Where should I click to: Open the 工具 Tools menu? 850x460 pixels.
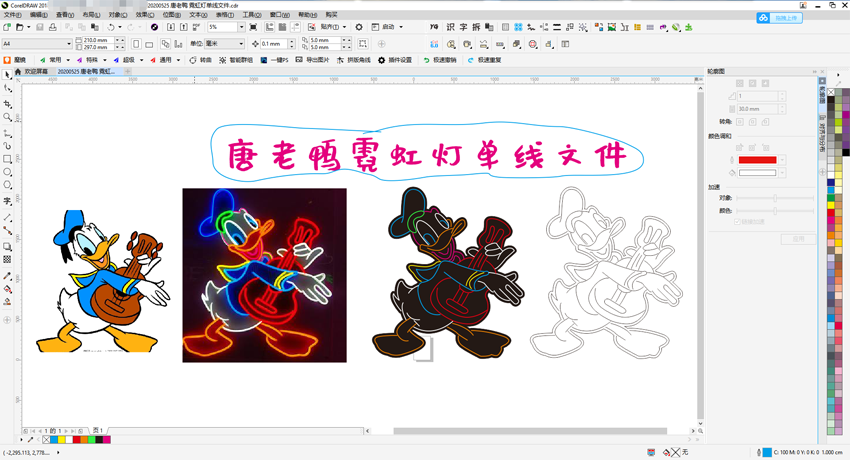pyautogui.click(x=251, y=15)
